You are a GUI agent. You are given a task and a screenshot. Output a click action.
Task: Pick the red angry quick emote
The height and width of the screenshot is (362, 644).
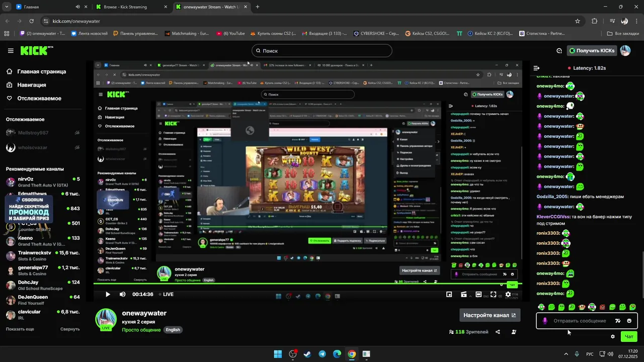pyautogui.click(x=602, y=307)
